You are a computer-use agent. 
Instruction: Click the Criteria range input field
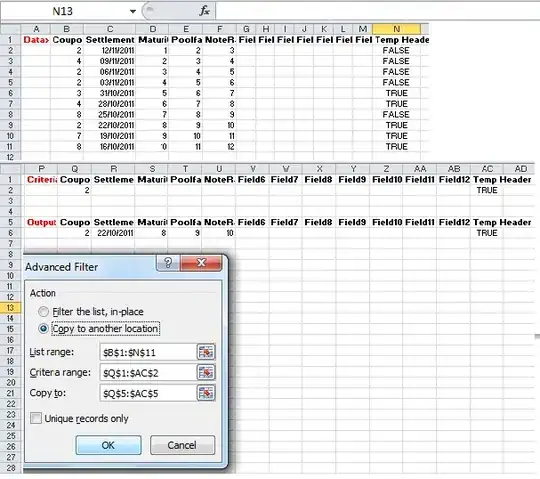pos(148,373)
